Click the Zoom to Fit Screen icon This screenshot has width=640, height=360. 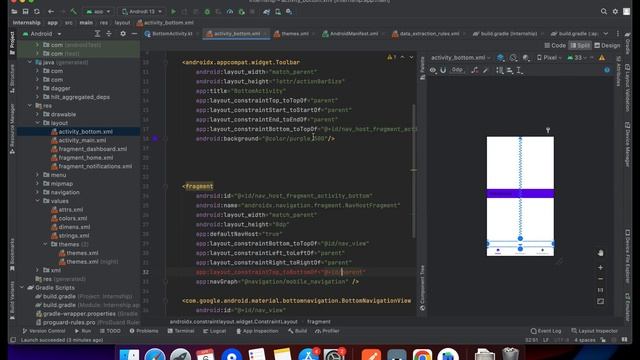tap(600, 302)
